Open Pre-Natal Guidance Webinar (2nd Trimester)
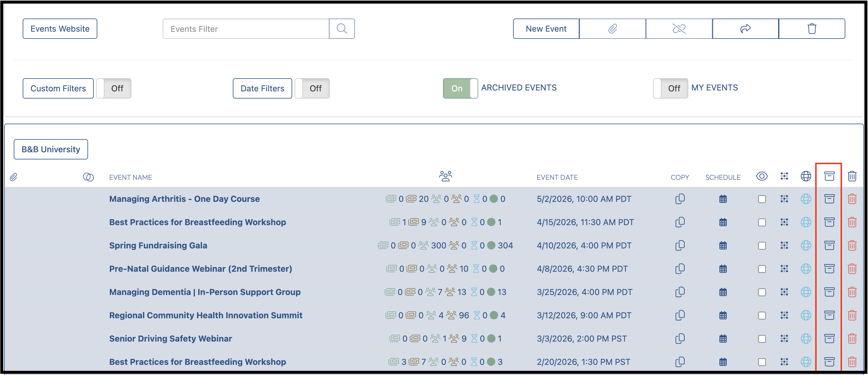868x375 pixels. pyautogui.click(x=201, y=268)
